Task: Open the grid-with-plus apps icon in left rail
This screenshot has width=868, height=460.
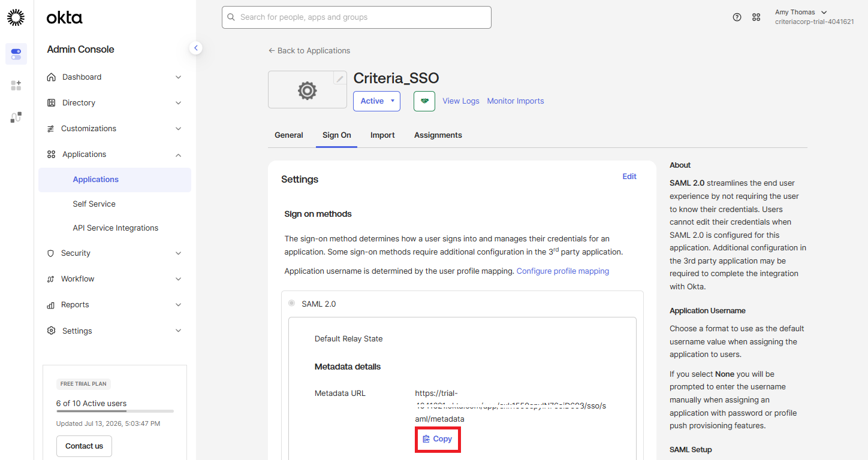Action: (16, 86)
